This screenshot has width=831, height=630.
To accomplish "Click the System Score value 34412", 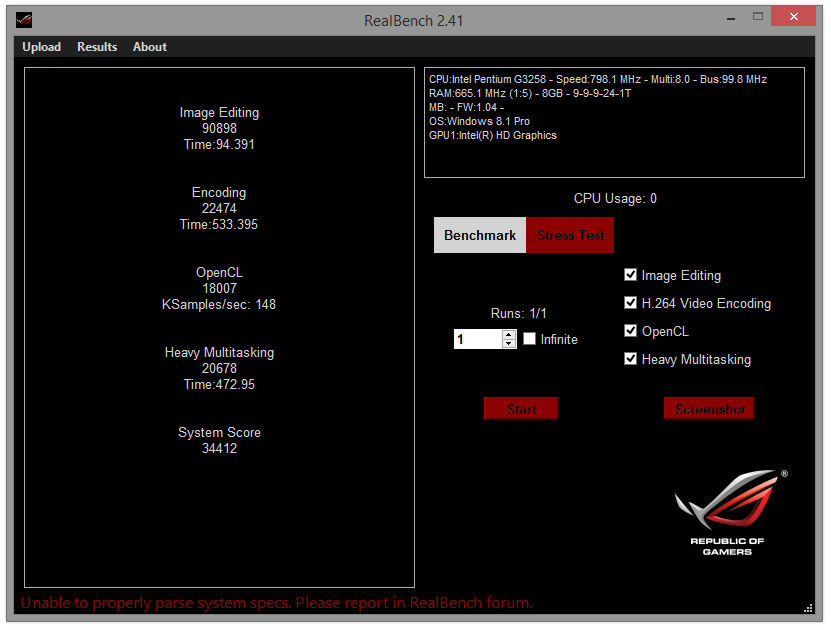I will 219,448.
